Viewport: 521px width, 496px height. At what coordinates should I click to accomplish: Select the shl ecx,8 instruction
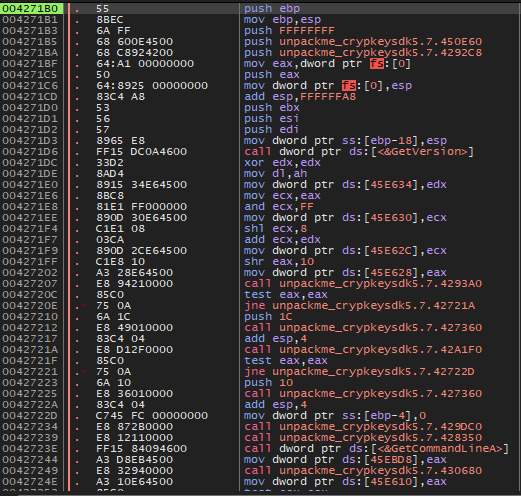pos(275,228)
